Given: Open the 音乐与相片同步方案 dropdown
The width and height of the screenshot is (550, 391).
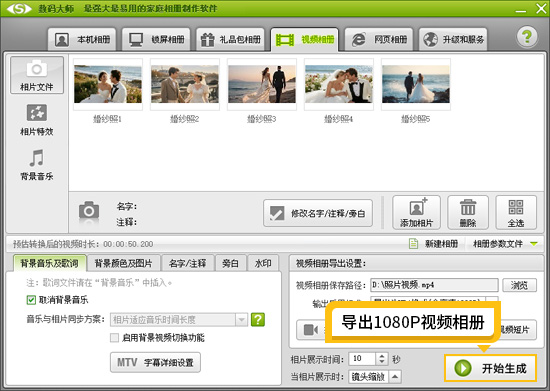Looking at the screenshot, I should (179, 319).
